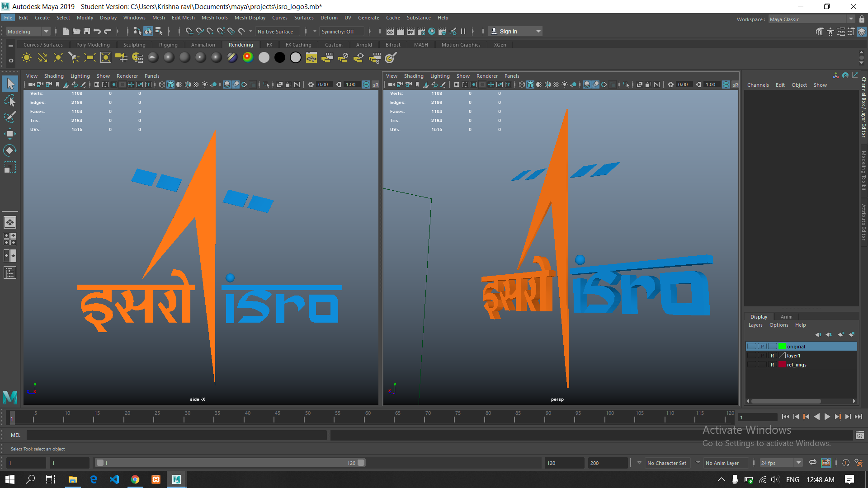This screenshot has height=488, width=868.
Task: Activate the Move tool in the toolbox
Action: 10,133
